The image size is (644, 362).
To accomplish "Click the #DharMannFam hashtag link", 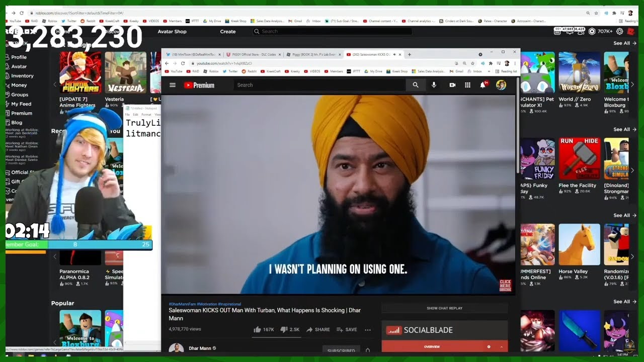I will point(182,304).
